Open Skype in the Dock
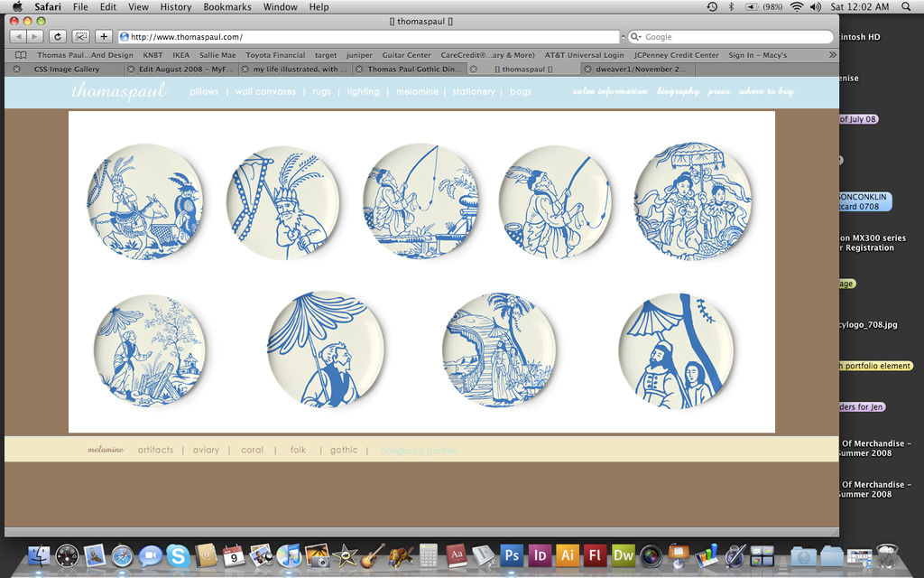924x578 pixels. [178, 556]
